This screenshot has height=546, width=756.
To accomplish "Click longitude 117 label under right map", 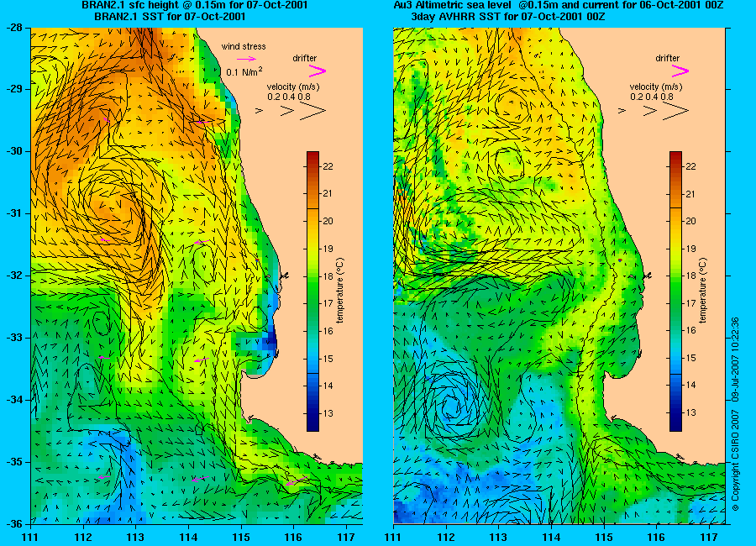I will (x=709, y=538).
